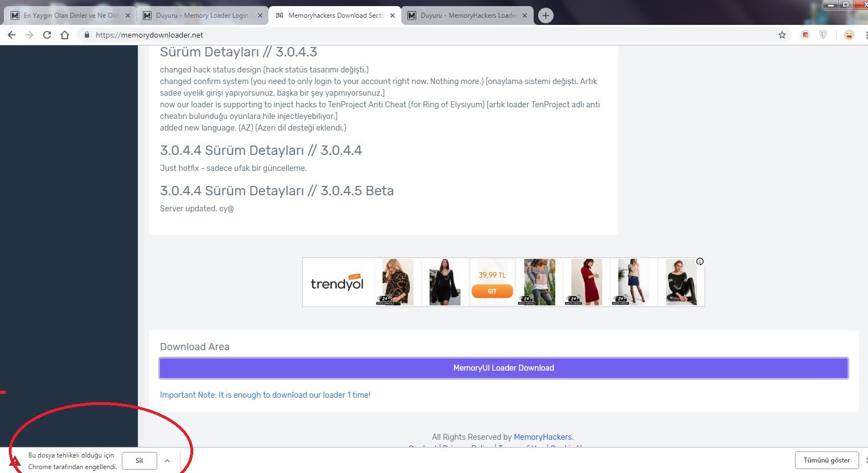Reload the current page
868x473 pixels.
47,35
